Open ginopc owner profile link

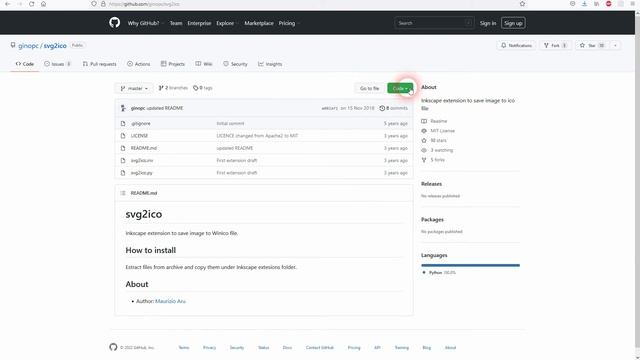(x=28, y=46)
